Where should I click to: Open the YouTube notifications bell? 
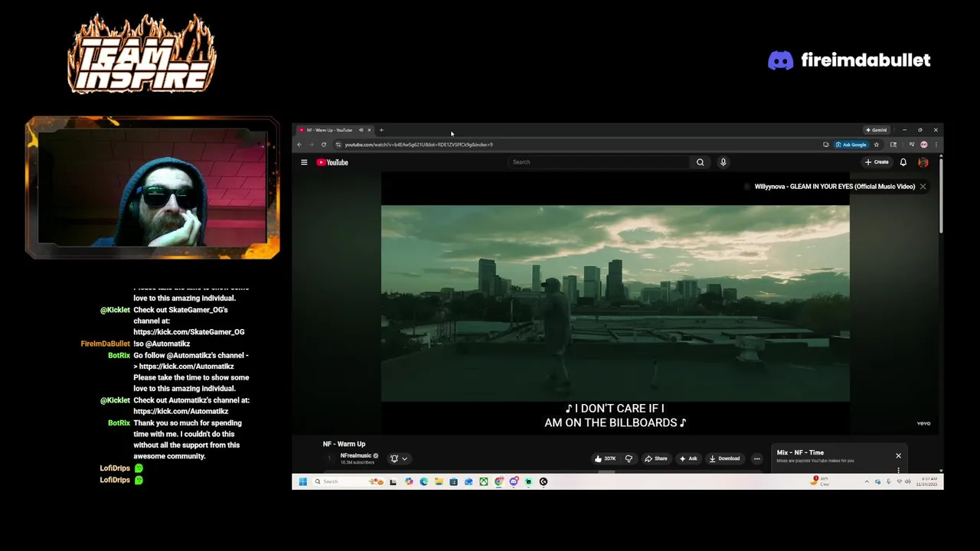coord(903,162)
